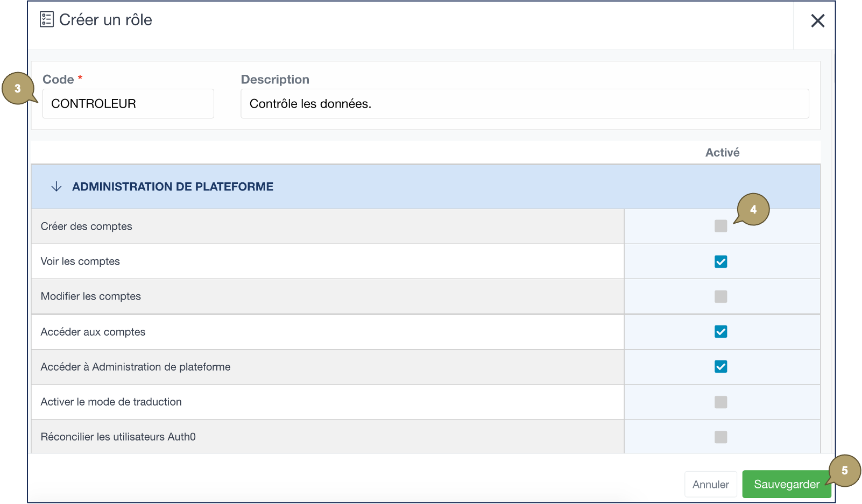Save the role with Sauvegarder
862x504 pixels.
coord(786,484)
